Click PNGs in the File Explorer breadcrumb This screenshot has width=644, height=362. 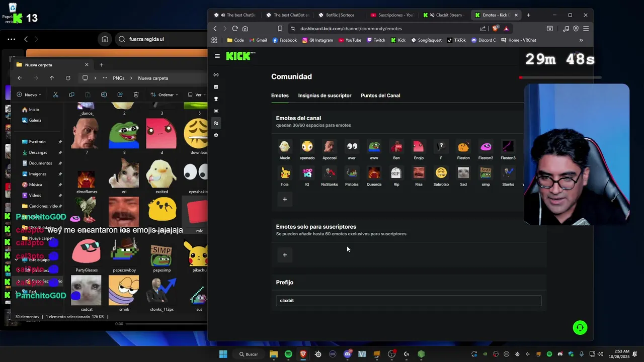tap(119, 78)
